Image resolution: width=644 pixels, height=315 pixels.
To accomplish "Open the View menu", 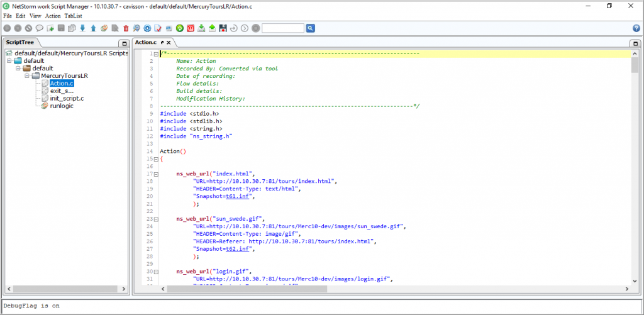I will 35,16.
